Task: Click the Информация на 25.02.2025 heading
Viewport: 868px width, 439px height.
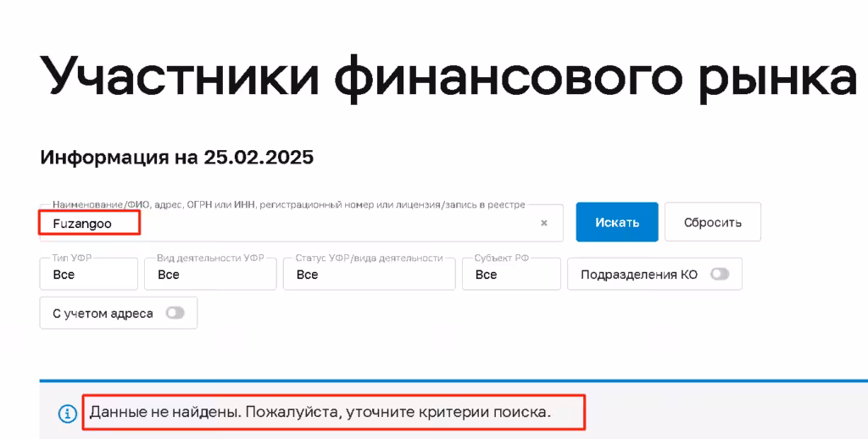Action: coord(177,158)
